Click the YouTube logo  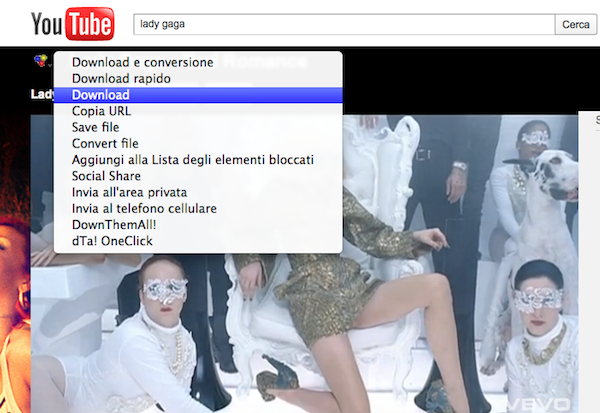click(72, 24)
